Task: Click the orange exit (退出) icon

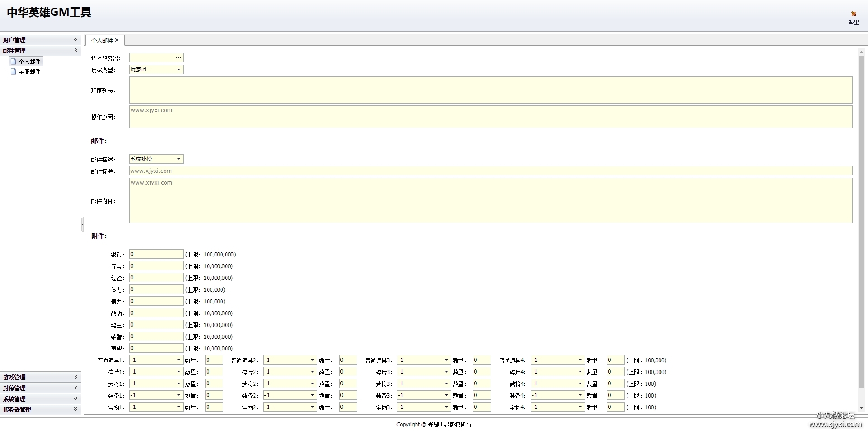Action: pyautogui.click(x=854, y=14)
